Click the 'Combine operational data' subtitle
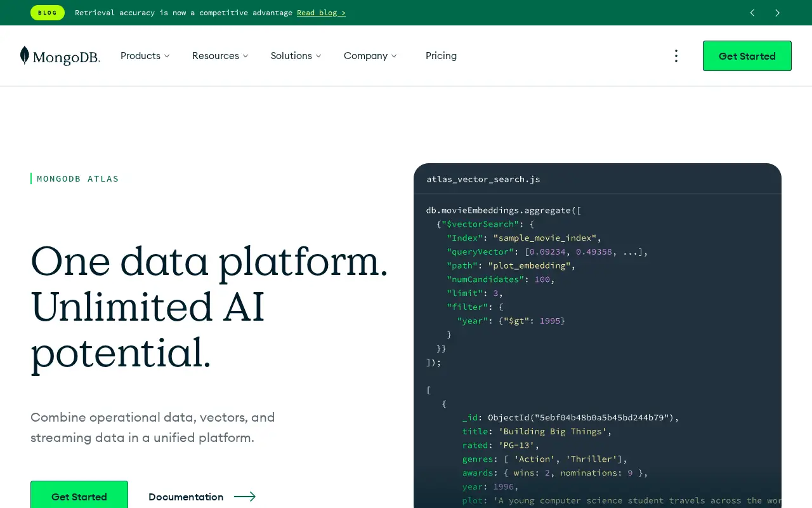The width and height of the screenshot is (812, 508). pyautogui.click(x=153, y=427)
